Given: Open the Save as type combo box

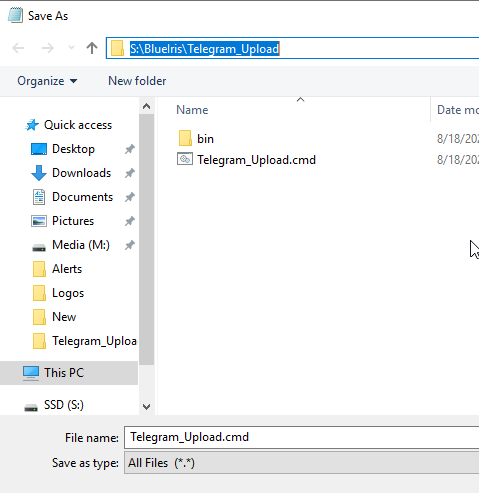Looking at the screenshot, I should (302, 463).
